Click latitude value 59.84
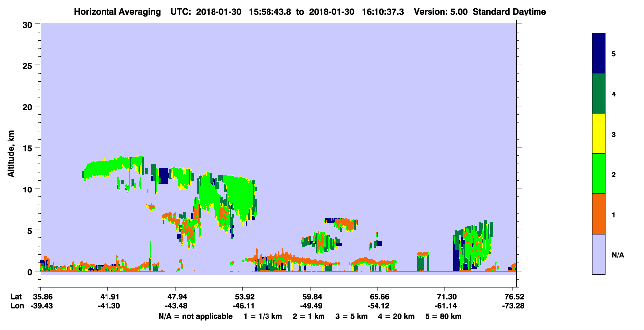The image size is (644, 330). (x=310, y=297)
